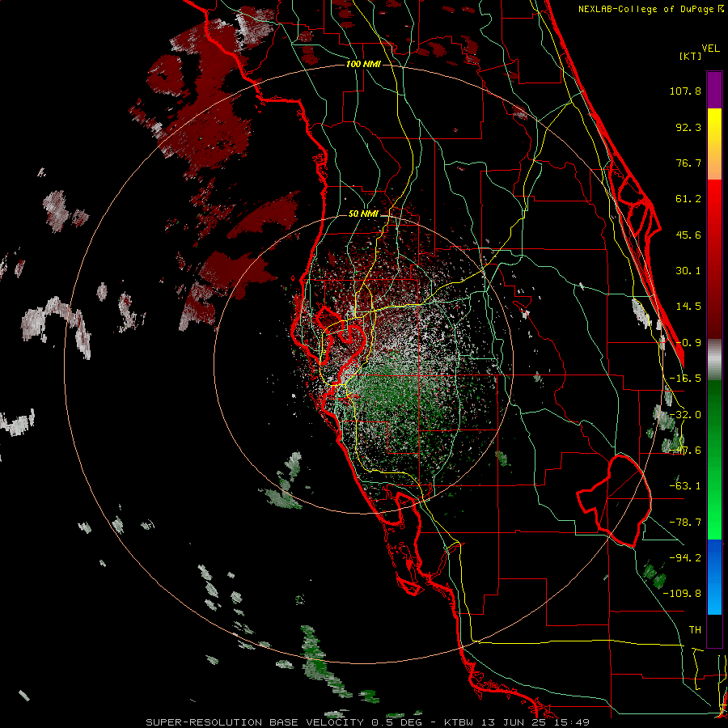The height and width of the screenshot is (728, 728).
Task: Click the VEL legend title
Action: (710, 49)
